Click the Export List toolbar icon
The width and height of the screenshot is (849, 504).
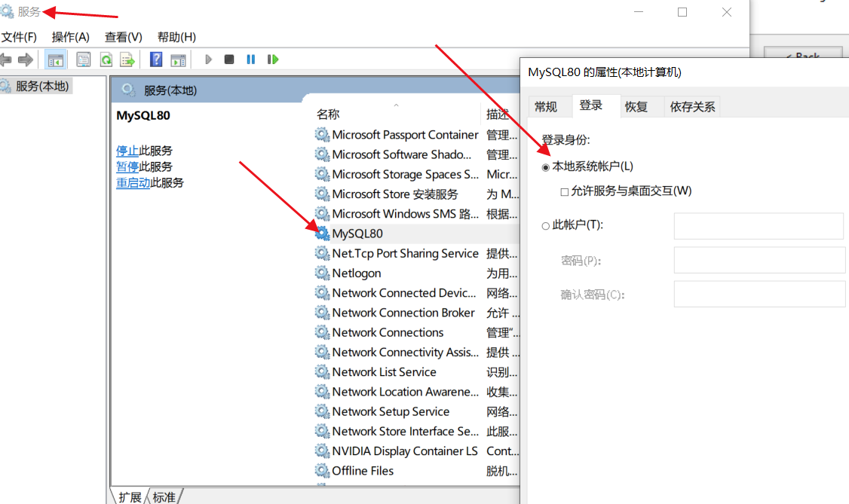coord(128,59)
